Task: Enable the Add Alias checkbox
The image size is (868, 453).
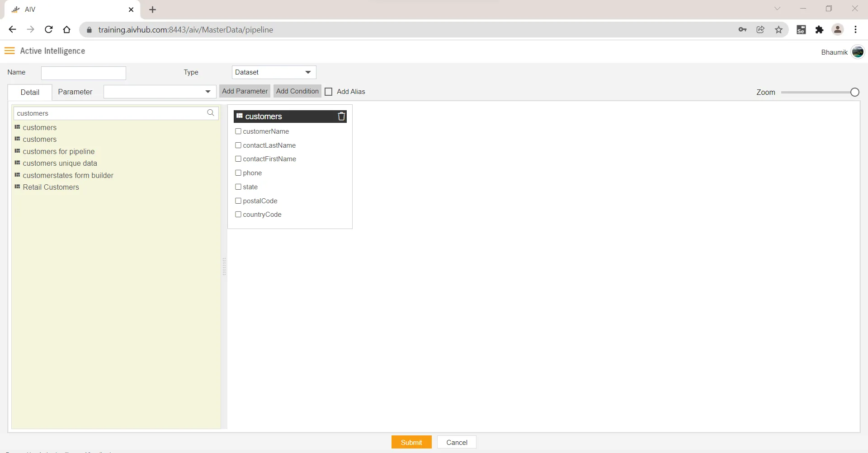Action: (329, 92)
